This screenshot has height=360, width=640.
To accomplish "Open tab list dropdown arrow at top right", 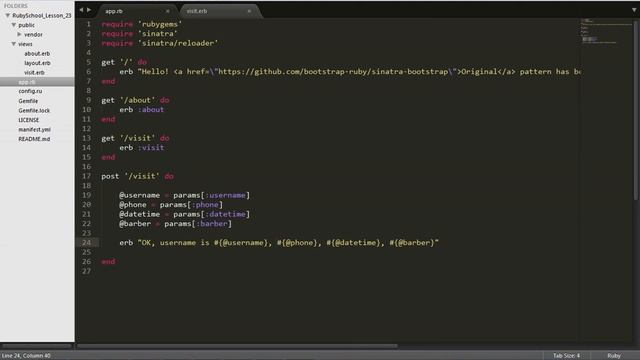I will pyautogui.click(x=634, y=10).
